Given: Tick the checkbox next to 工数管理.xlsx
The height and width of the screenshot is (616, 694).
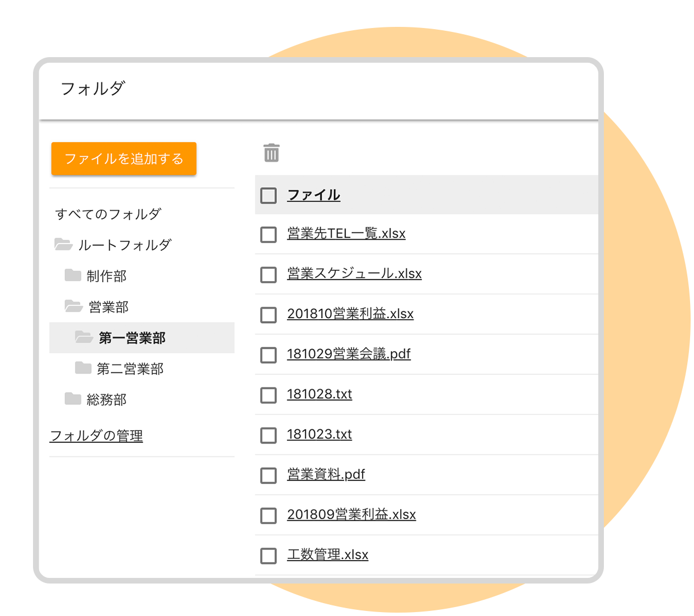Looking at the screenshot, I should [x=269, y=556].
